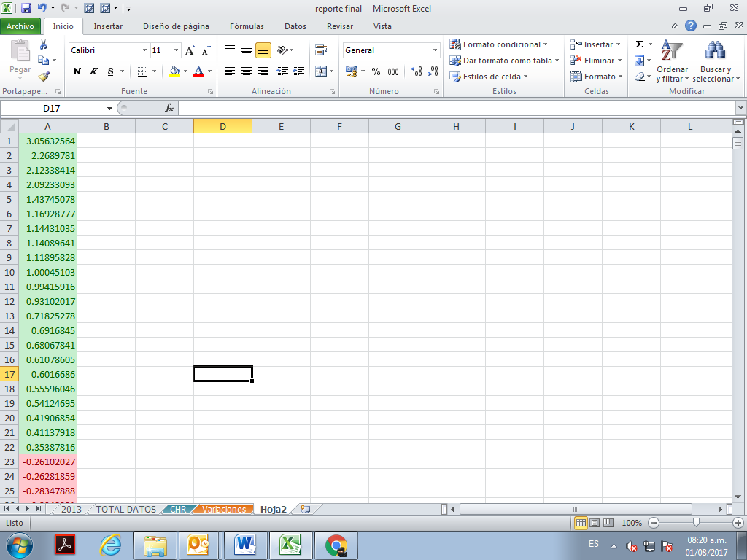Switch to Vista ribbon tab
Image resolution: width=747 pixels, height=560 pixels.
[x=382, y=26]
